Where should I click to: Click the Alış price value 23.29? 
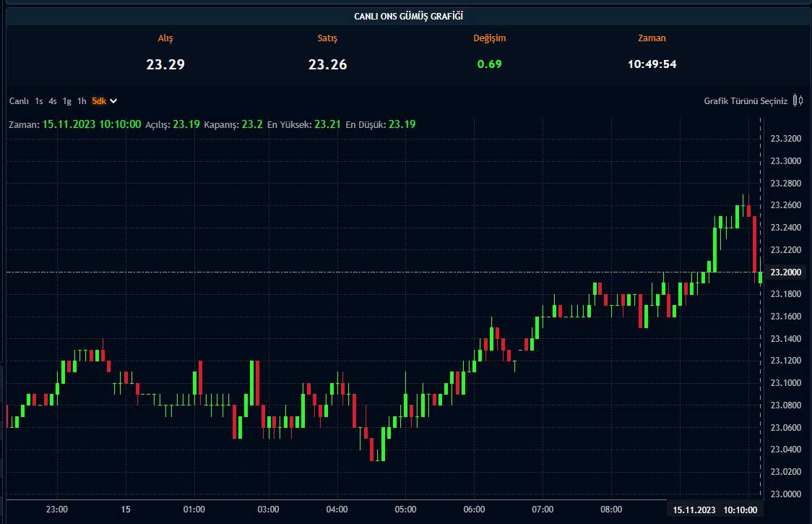[165, 64]
